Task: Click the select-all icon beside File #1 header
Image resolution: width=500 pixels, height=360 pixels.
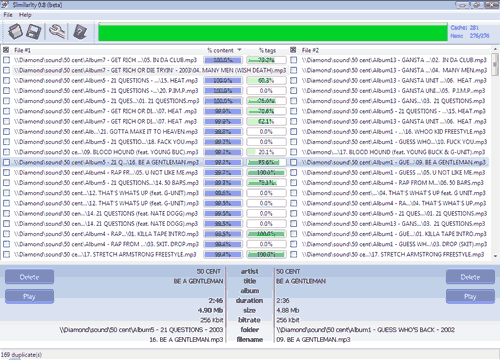Action: click(x=6, y=50)
